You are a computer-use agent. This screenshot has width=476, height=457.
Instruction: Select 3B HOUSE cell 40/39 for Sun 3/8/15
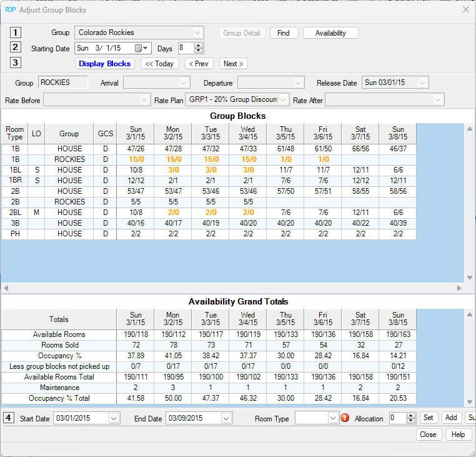pos(398,223)
